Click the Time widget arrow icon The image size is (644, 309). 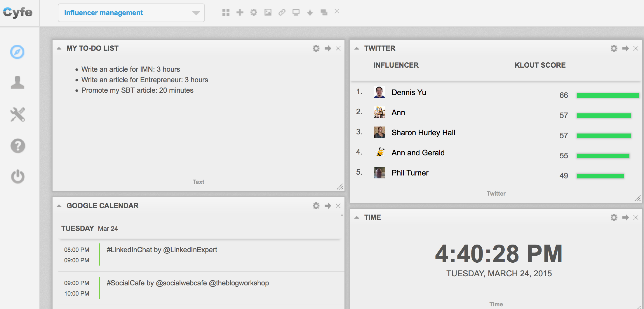pos(625,217)
